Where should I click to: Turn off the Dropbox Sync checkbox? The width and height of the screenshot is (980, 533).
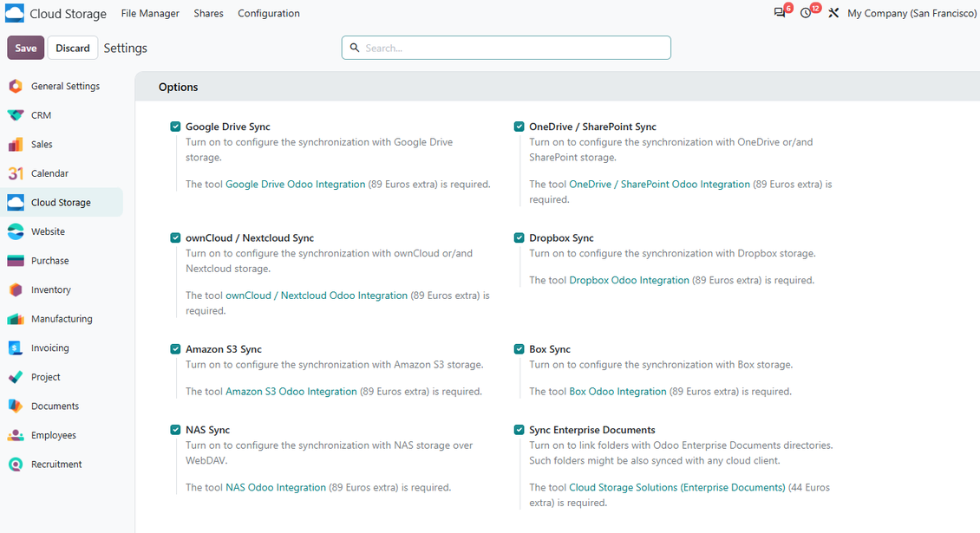(x=519, y=238)
